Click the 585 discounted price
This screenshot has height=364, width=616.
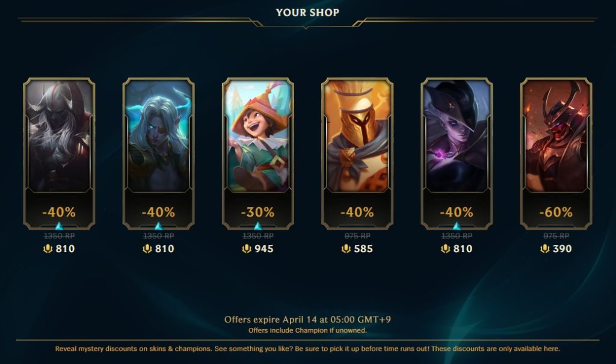pos(363,249)
